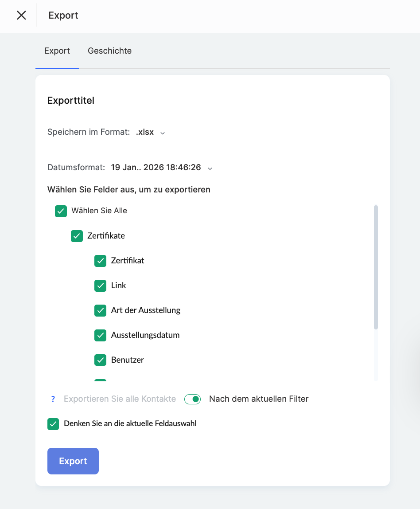Select the Export tab
Image resolution: width=420 pixels, height=509 pixels.
point(57,51)
